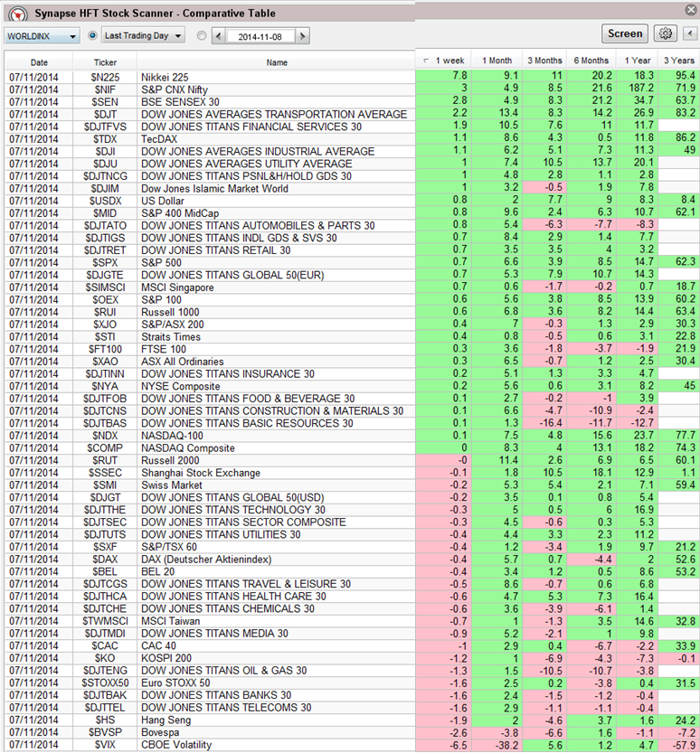
Task: Sort by the Ticker column header
Action: (x=105, y=62)
